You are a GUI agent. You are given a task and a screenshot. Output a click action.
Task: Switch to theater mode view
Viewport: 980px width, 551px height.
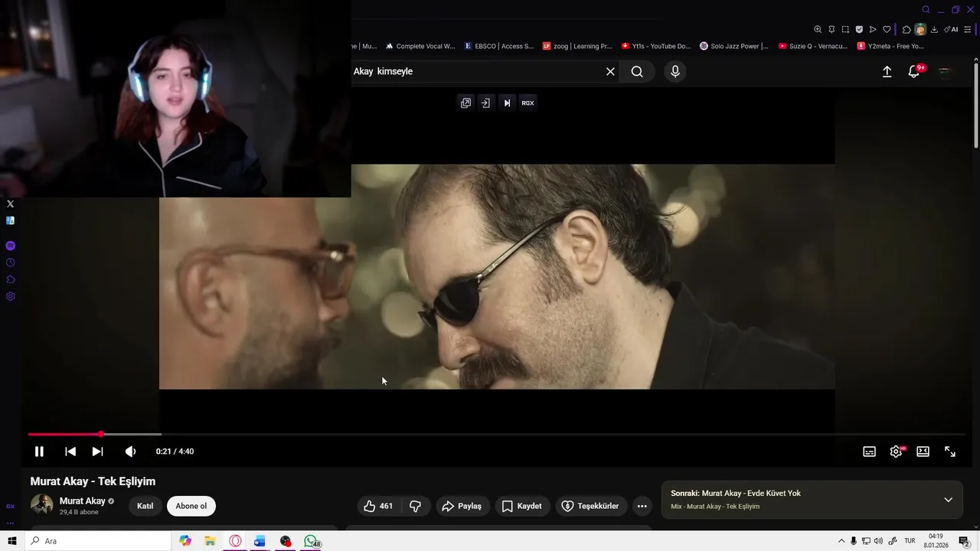click(x=923, y=452)
